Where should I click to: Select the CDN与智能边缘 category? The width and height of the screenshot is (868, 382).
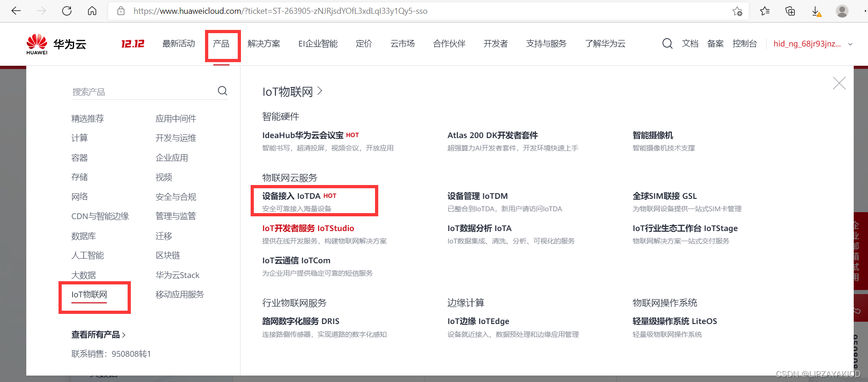point(100,216)
